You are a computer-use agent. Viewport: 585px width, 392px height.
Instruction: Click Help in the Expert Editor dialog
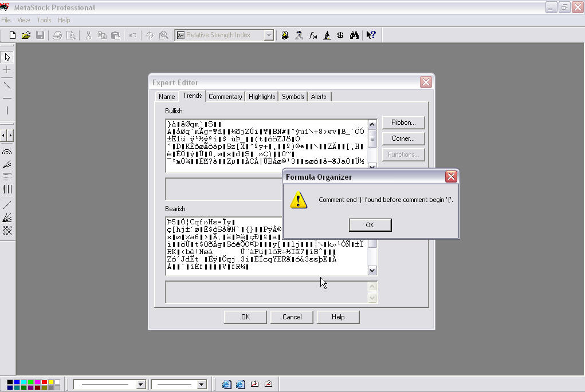point(338,317)
